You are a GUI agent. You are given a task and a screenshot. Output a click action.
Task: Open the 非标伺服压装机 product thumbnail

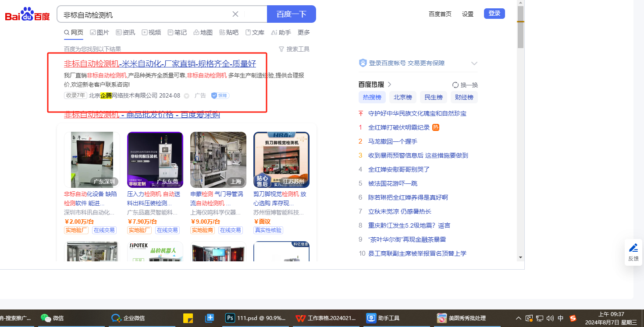point(155,160)
